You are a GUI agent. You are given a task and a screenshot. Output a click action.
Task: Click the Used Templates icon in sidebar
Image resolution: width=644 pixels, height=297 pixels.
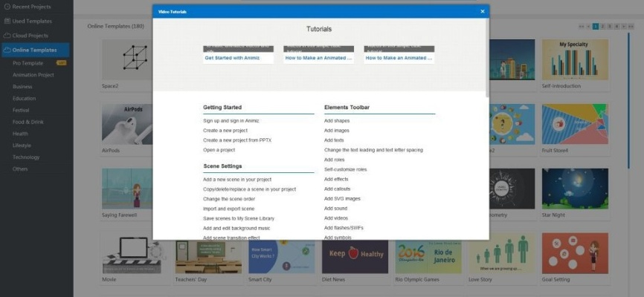[x=7, y=21]
